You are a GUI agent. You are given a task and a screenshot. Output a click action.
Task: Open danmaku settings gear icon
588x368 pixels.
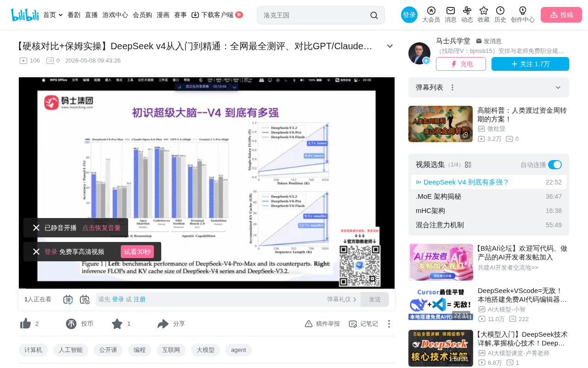(85, 299)
